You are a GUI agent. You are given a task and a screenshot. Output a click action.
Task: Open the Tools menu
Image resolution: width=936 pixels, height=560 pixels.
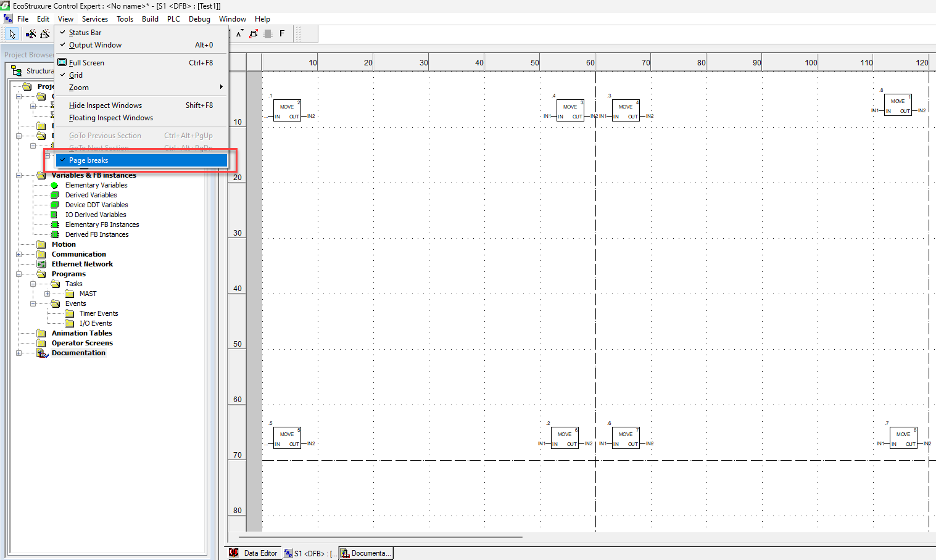(x=125, y=19)
